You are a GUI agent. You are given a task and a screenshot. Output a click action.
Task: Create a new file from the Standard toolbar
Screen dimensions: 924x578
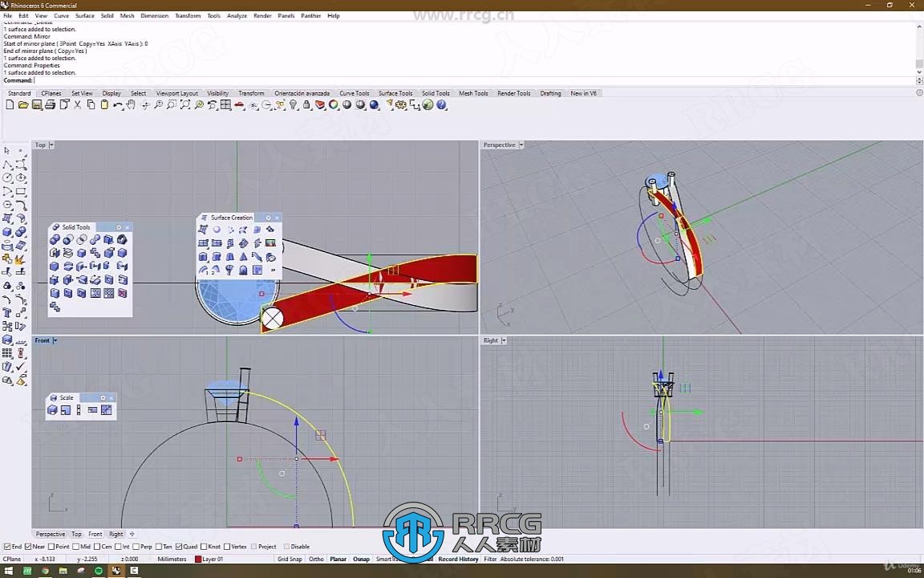[10, 105]
